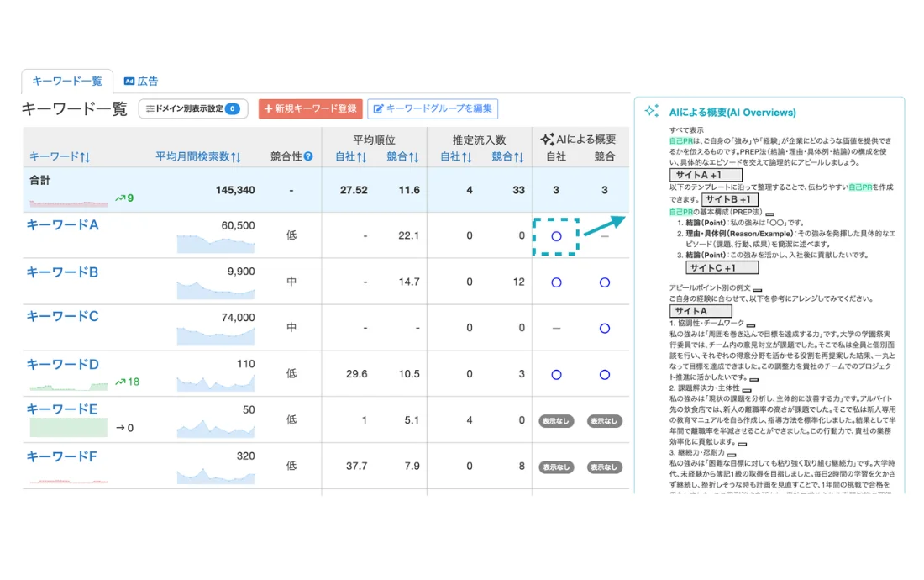Click キーワードF 競合 表示なし badge
This screenshot has width=924, height=580.
pyautogui.click(x=605, y=467)
